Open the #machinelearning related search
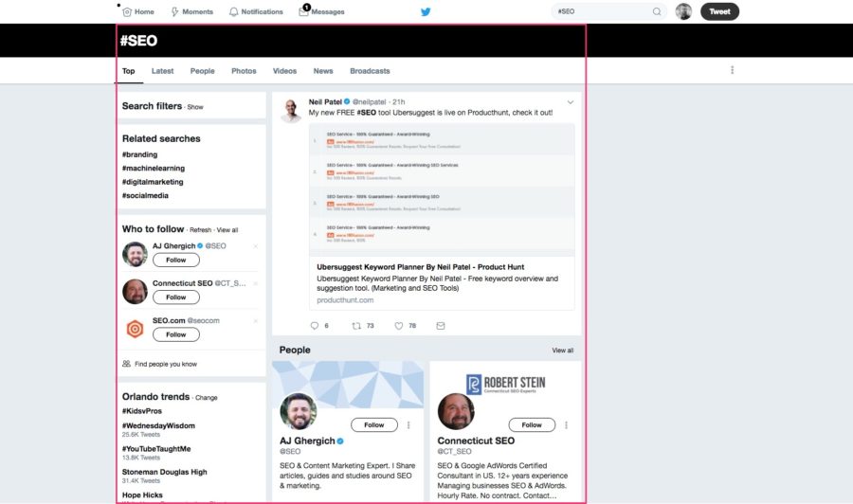The width and height of the screenshot is (853, 504). 154,168
